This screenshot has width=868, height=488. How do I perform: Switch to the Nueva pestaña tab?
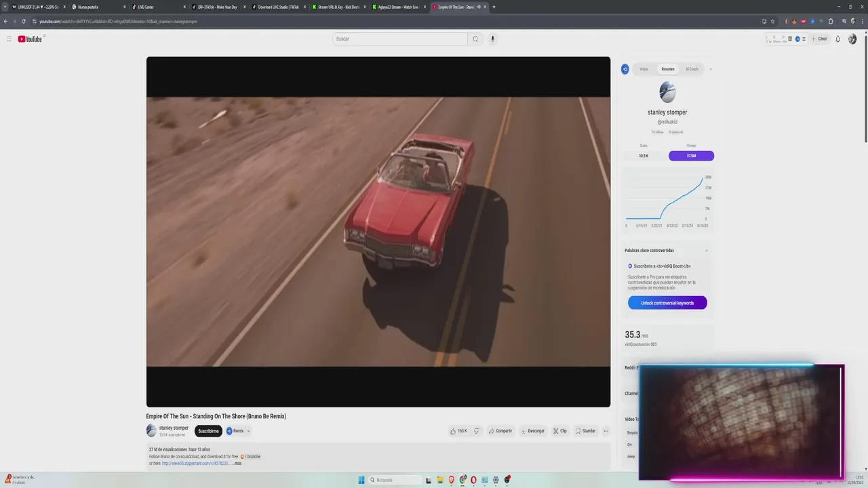[x=99, y=7]
